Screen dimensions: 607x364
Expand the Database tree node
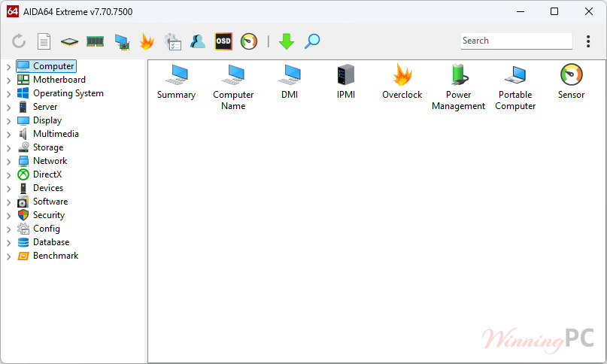click(8, 243)
